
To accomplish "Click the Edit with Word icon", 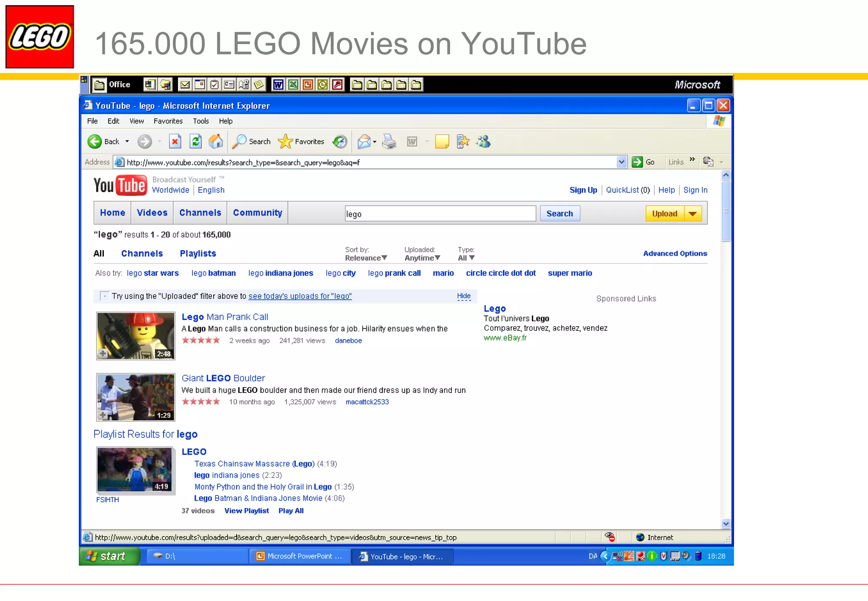I will click(x=412, y=142).
